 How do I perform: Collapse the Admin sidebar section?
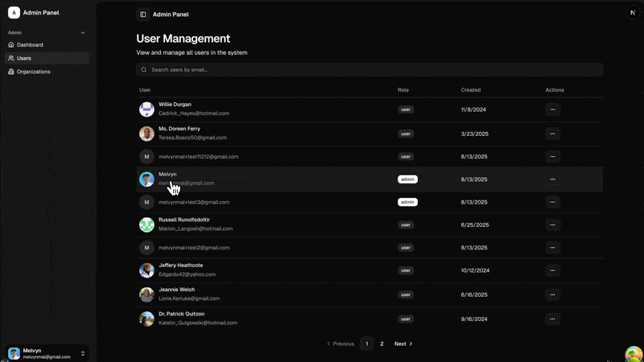click(x=83, y=33)
